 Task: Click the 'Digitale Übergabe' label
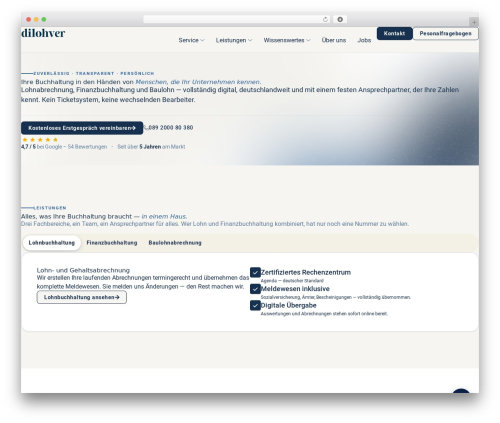click(288, 305)
